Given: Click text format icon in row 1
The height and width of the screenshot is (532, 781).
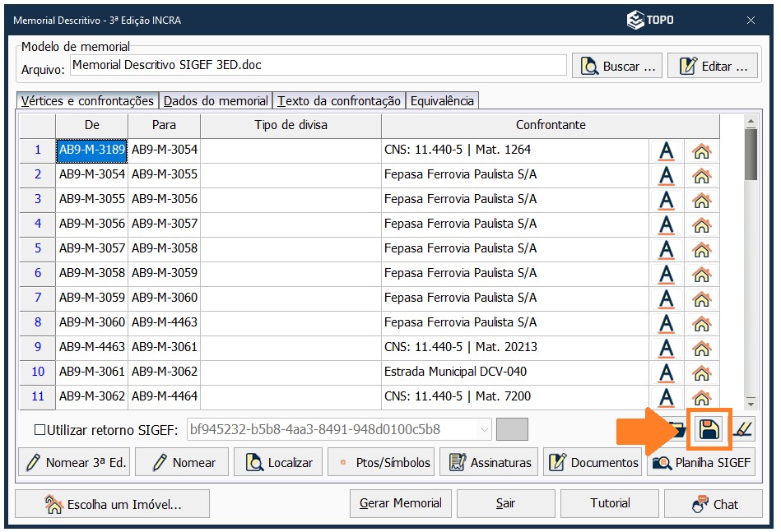Looking at the screenshot, I should coord(666,150).
